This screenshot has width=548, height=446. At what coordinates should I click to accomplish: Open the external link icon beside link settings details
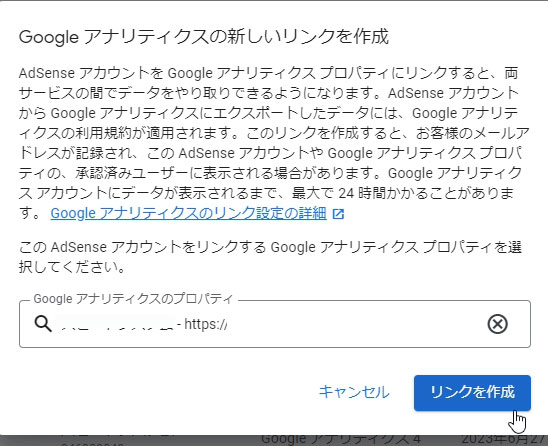(338, 214)
